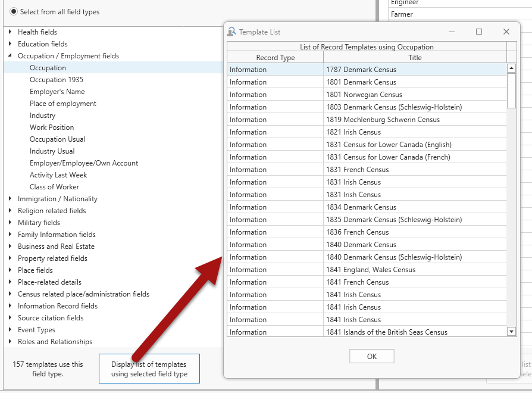This screenshot has height=393, width=532.
Task: Expand the Military fields group
Action: coord(10,222)
